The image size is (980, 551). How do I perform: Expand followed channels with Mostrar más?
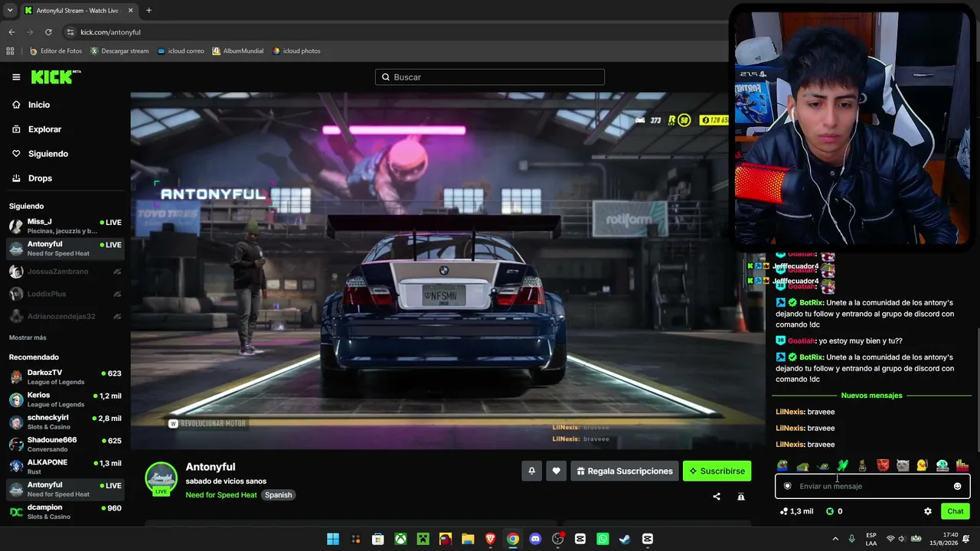tap(28, 337)
